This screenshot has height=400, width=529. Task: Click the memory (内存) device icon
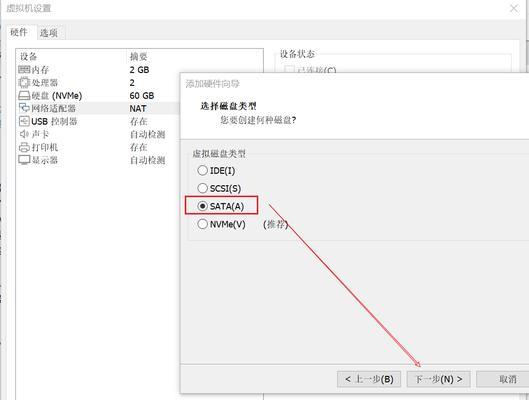(24, 69)
